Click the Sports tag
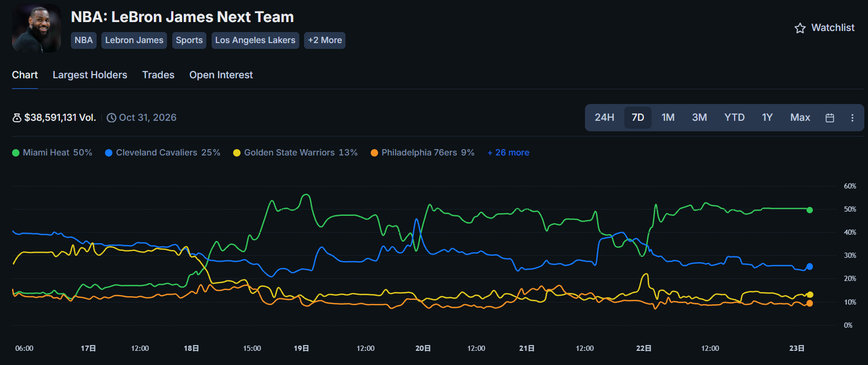Viewport: 868px width, 365px height. pos(189,40)
